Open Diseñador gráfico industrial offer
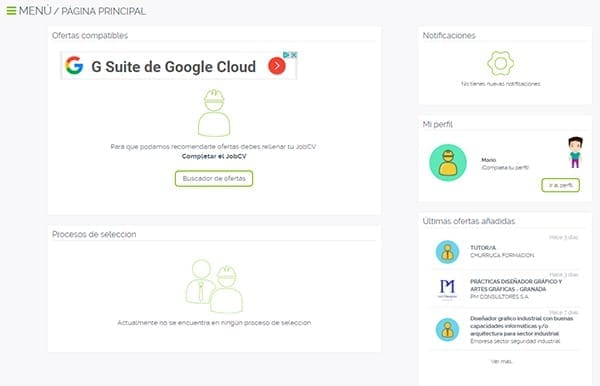 (x=522, y=326)
